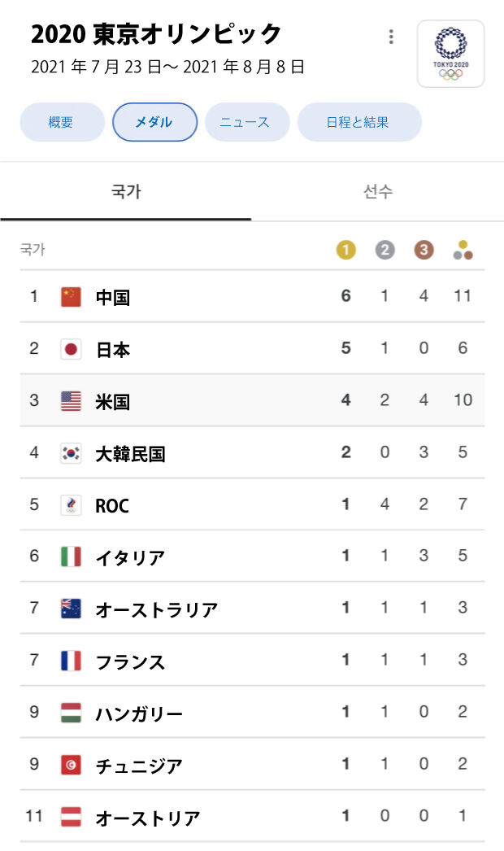Open the three-dot more options menu

pyautogui.click(x=391, y=37)
